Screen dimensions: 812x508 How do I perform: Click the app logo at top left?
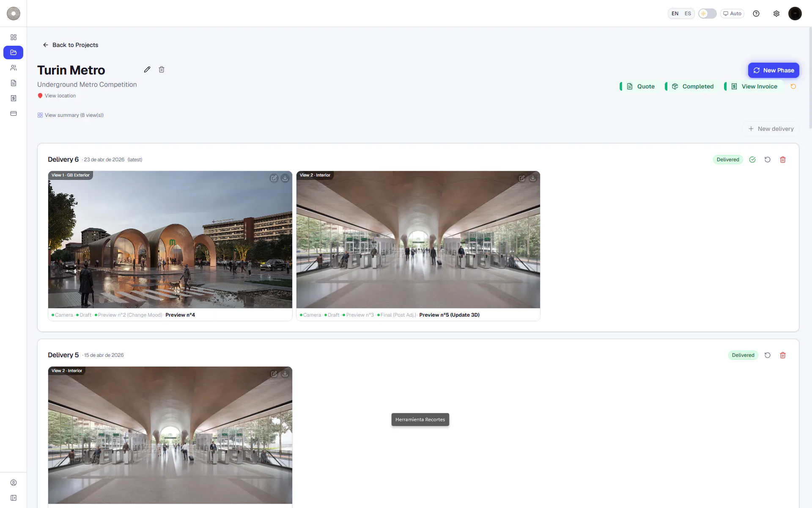[14, 14]
